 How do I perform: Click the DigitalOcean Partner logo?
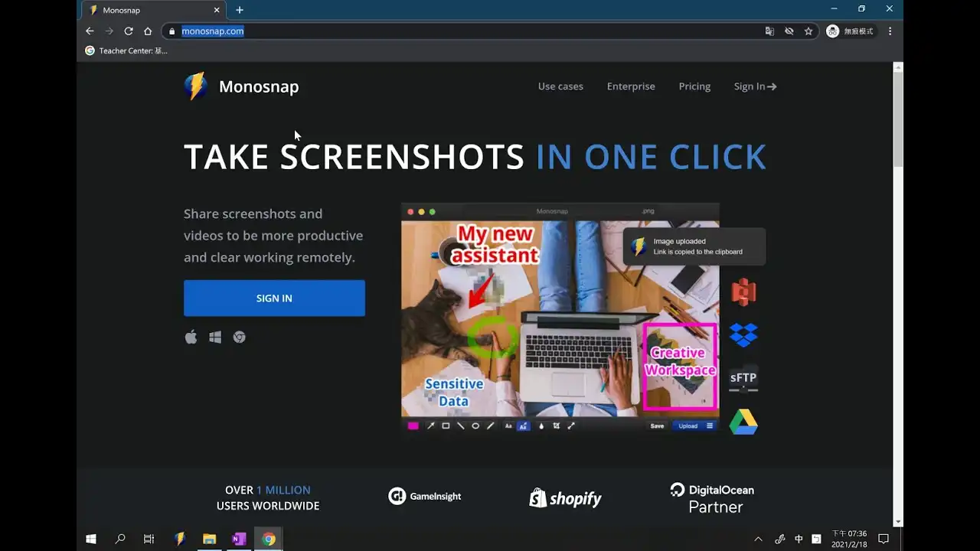712,498
